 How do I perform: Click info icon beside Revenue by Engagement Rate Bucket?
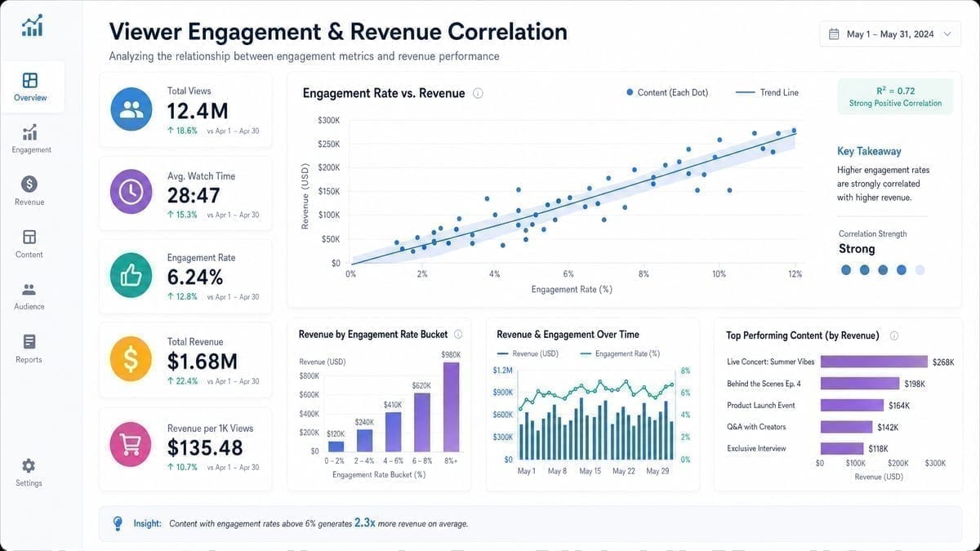point(458,334)
